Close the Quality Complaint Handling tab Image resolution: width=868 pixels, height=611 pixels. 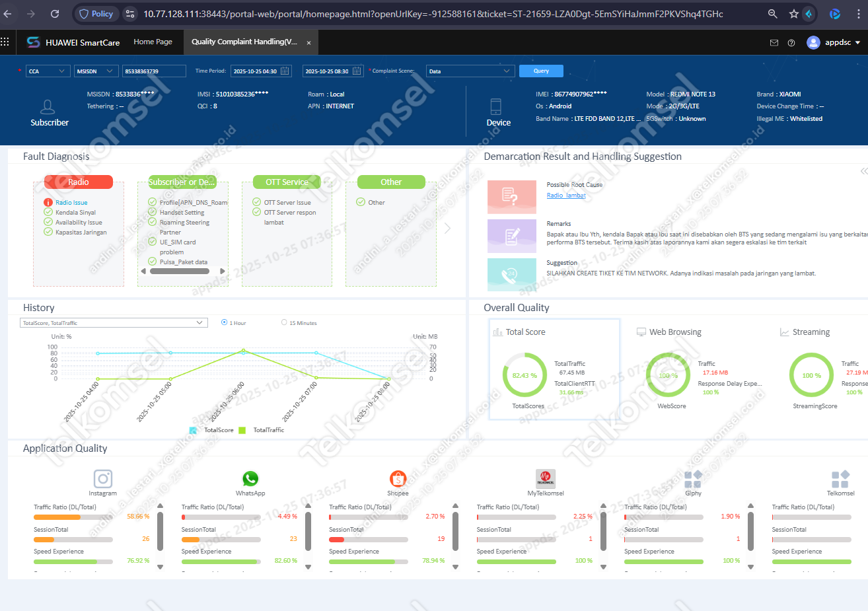308,43
